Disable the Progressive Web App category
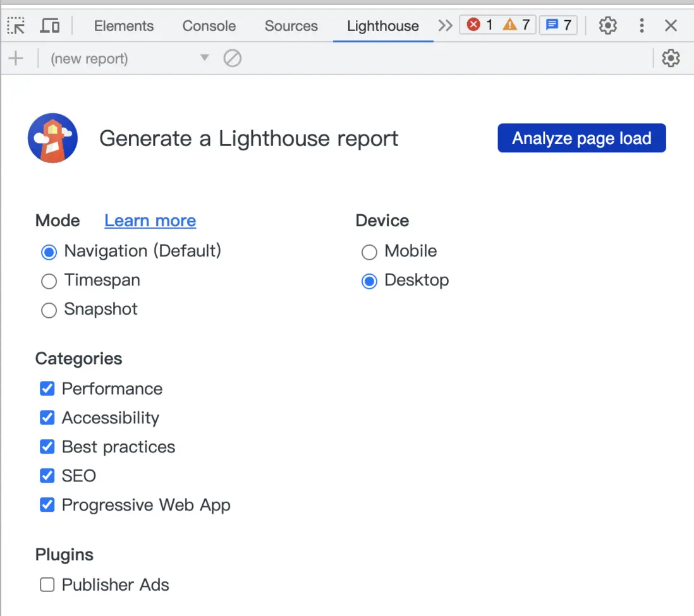This screenshot has height=616, width=694. click(47, 505)
